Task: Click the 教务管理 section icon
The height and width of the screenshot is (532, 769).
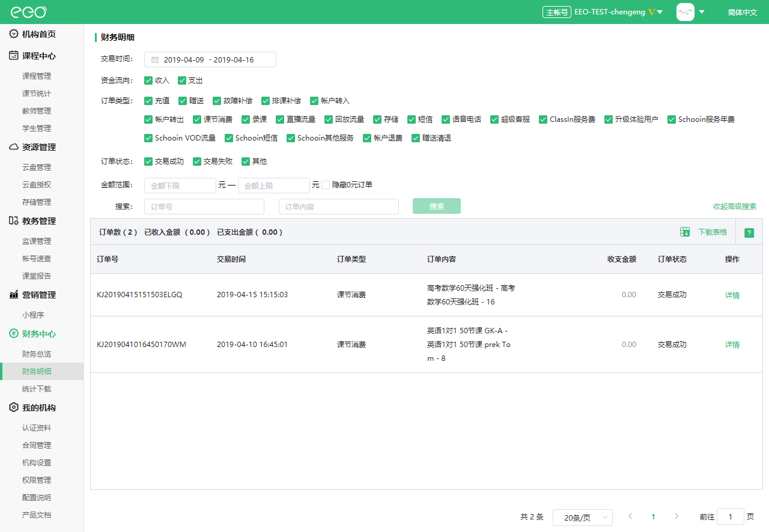Action: [14, 221]
